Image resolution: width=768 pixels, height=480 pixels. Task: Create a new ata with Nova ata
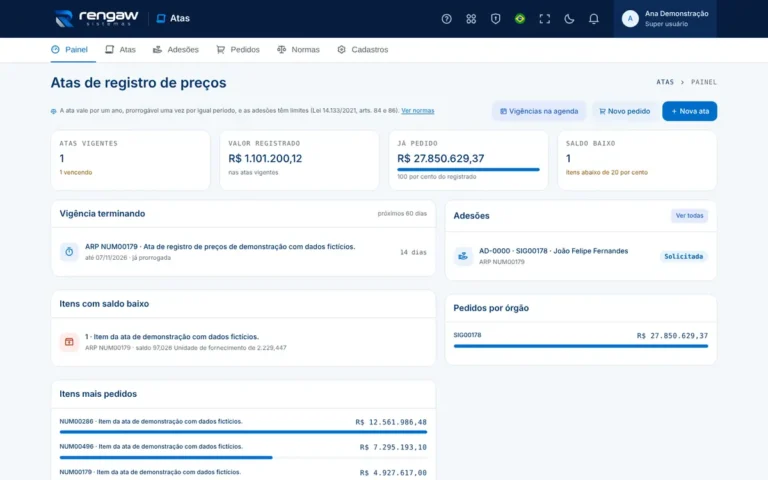690,111
